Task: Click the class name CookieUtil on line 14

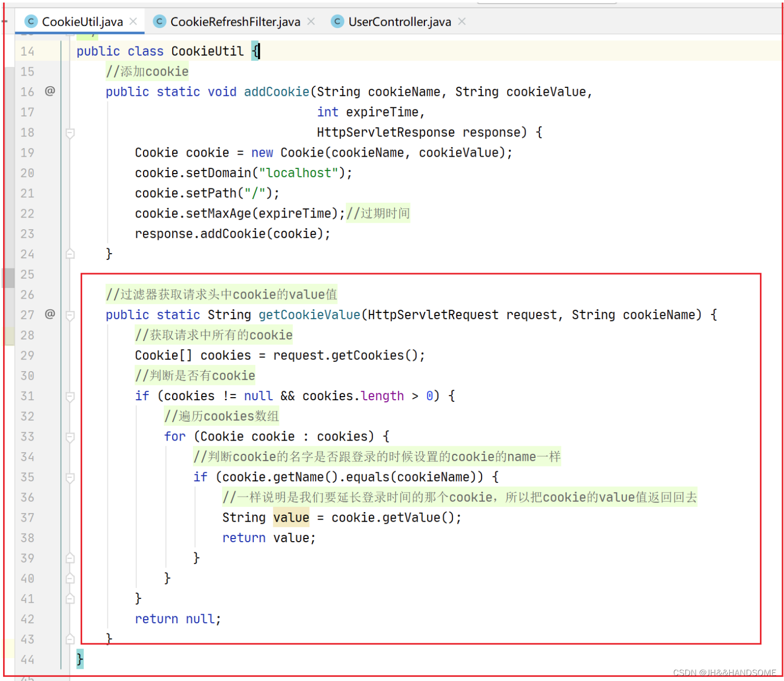Action: 207,51
